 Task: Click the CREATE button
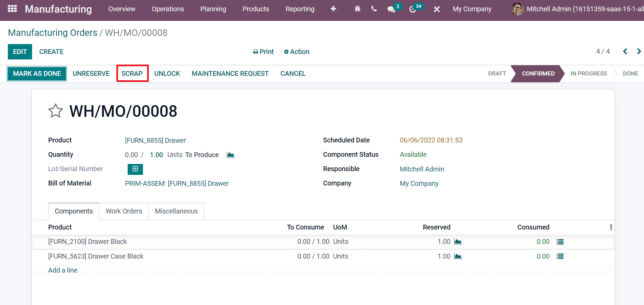(51, 52)
